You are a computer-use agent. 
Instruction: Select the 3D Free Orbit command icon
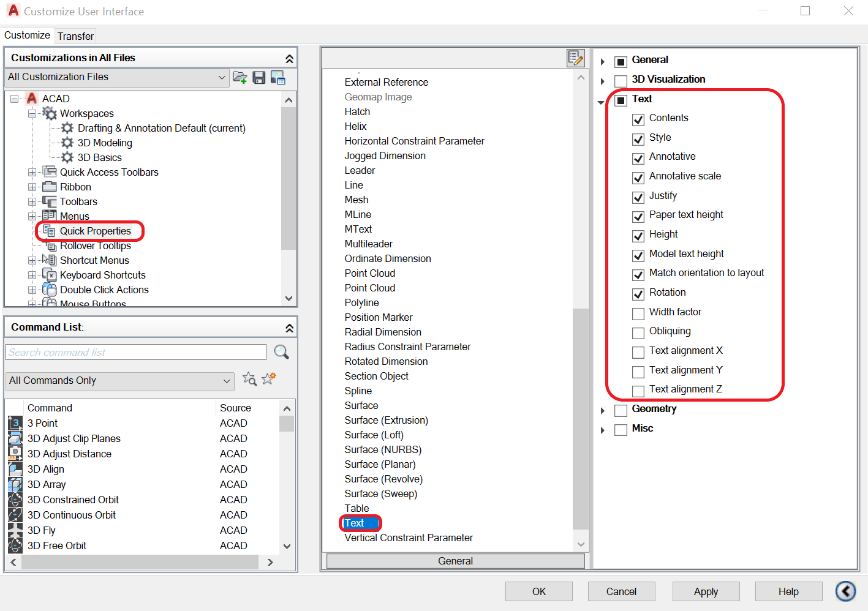tap(15, 545)
